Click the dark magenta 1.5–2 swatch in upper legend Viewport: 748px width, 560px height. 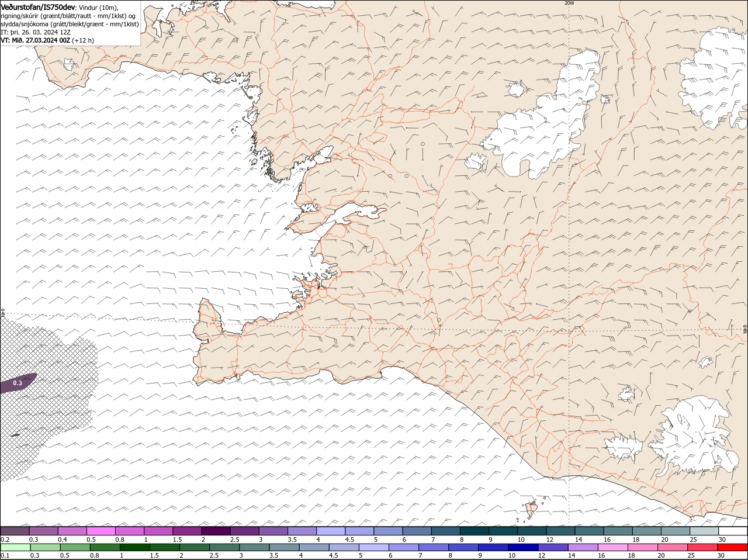(187, 531)
